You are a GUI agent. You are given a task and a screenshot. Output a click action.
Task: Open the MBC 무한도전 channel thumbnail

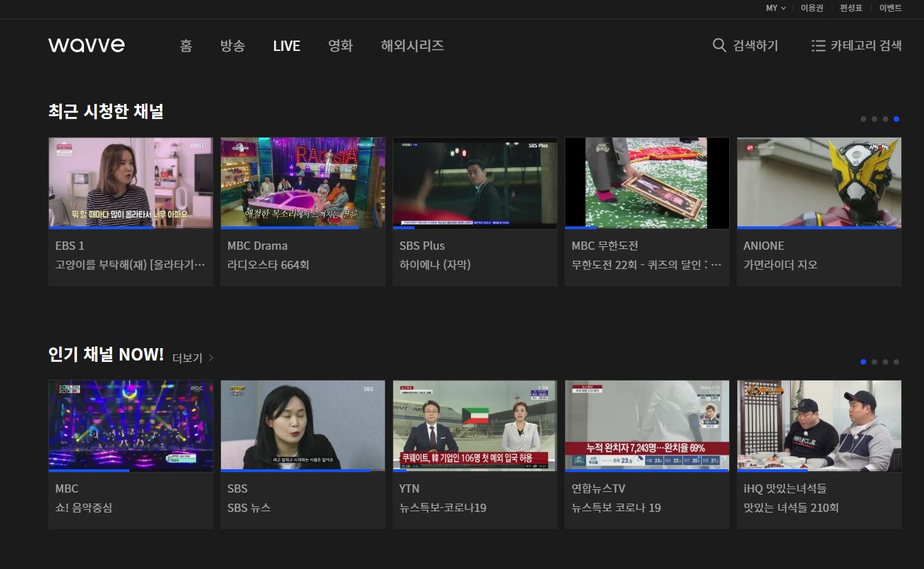[x=647, y=183]
